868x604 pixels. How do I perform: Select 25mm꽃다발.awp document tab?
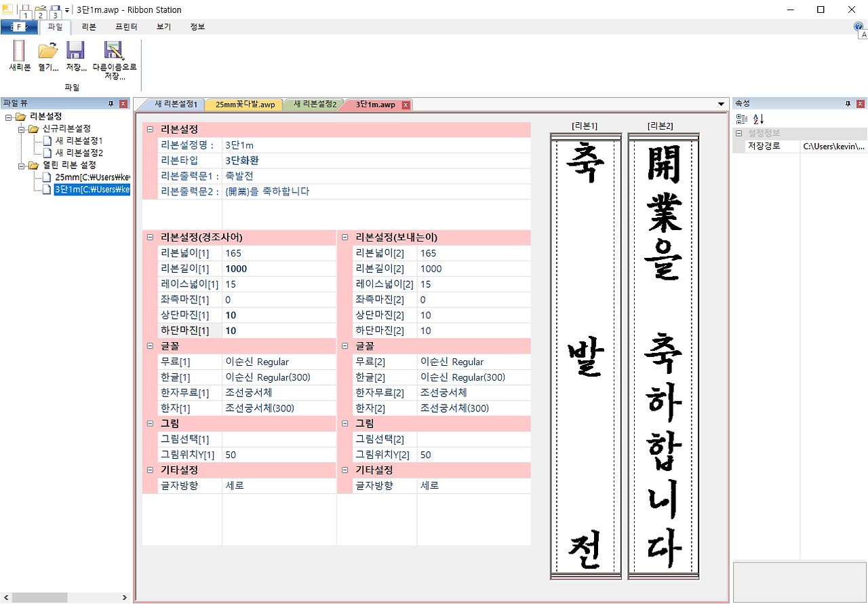point(243,105)
